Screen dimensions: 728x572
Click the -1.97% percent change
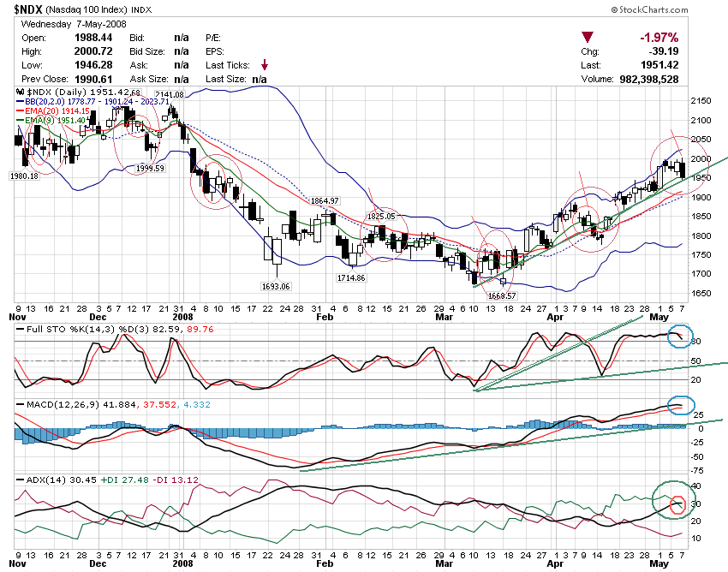tap(659, 38)
